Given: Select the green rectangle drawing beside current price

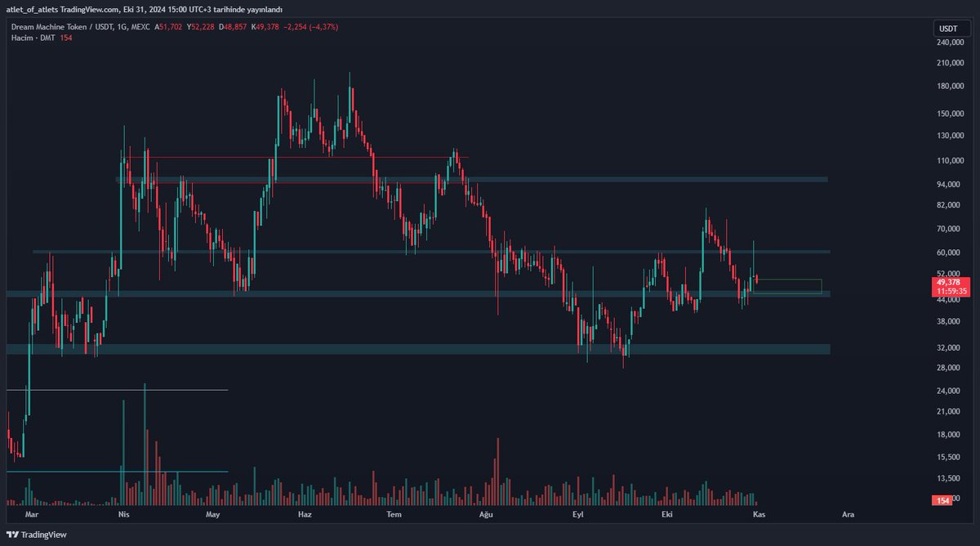Looking at the screenshot, I should [x=788, y=286].
